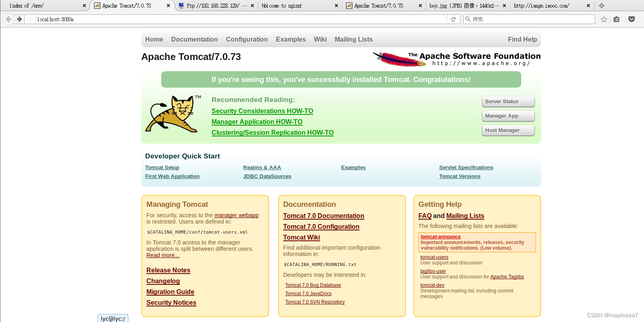Image resolution: width=644 pixels, height=322 pixels.
Task: Open the tomcat-announce mailing list link
Action: pos(441,237)
